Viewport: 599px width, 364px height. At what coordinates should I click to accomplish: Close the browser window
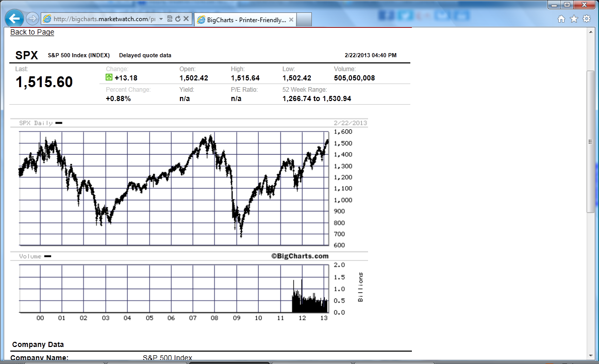click(x=584, y=5)
